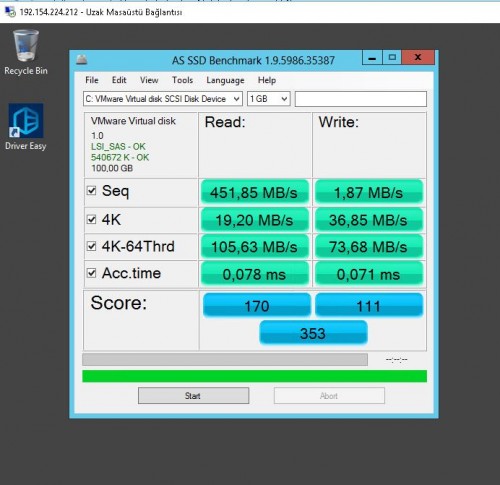
Task: Click the Score: label
Action: [119, 303]
